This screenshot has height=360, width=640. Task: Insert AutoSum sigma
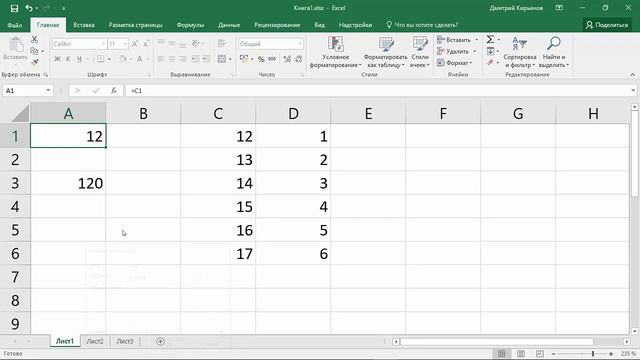tap(490, 40)
